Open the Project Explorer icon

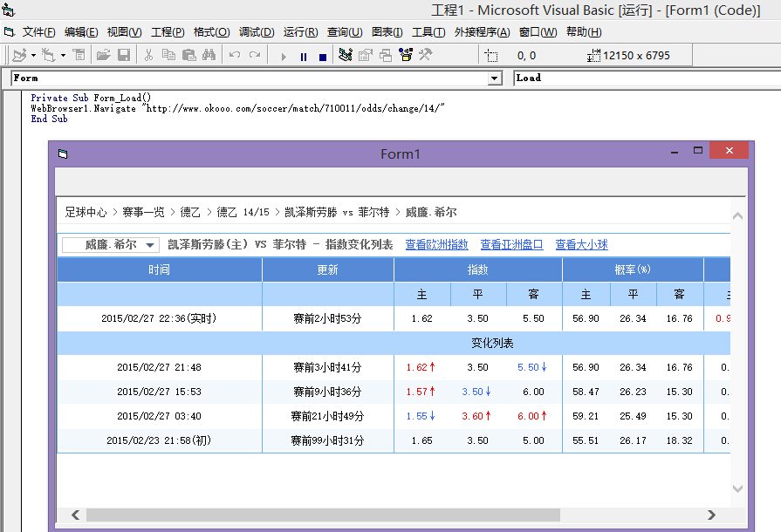pyautogui.click(x=345, y=55)
